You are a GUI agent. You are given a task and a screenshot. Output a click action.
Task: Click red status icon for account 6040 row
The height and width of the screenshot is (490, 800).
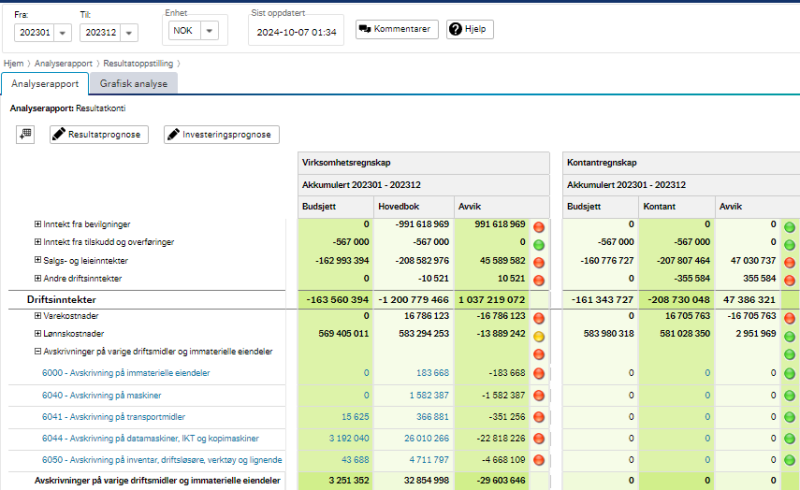(539, 395)
